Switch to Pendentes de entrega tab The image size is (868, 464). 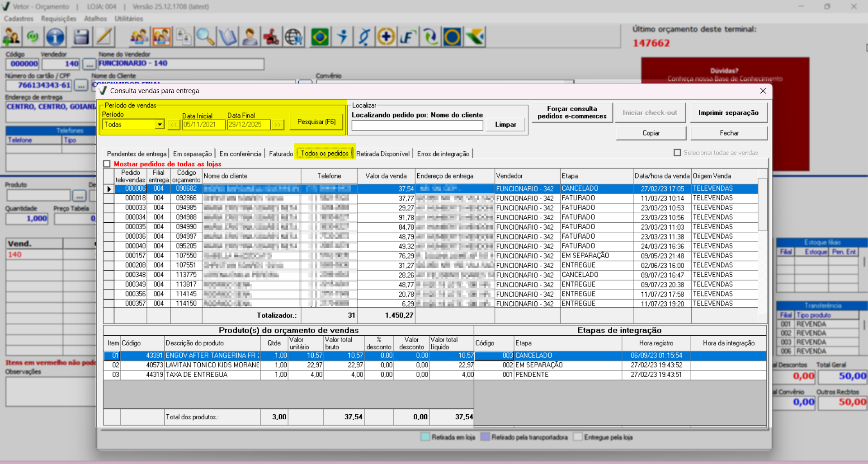click(137, 154)
